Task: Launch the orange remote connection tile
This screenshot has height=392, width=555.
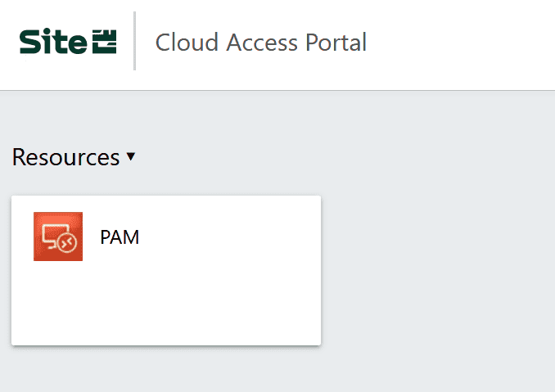Action: (x=58, y=237)
